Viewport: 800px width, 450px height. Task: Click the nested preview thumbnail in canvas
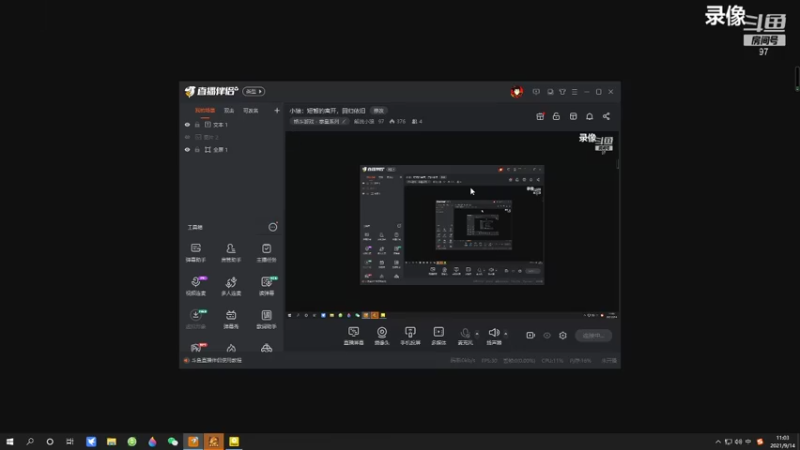click(x=452, y=225)
